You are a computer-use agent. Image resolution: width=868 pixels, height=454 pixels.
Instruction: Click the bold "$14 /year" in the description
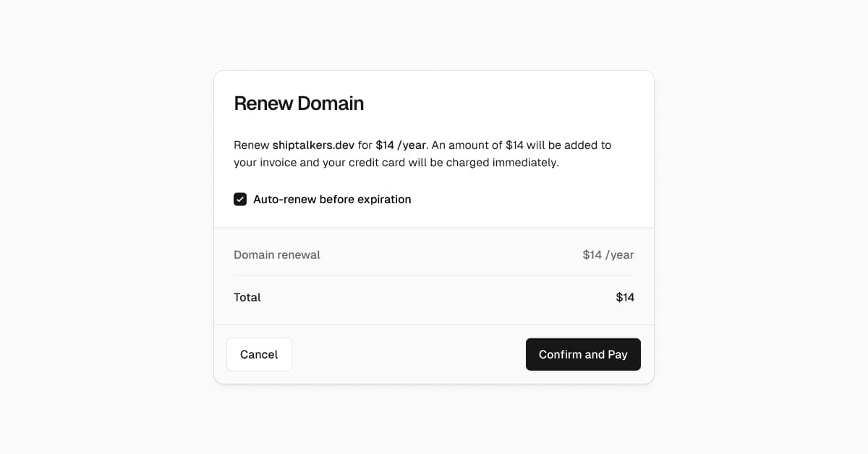click(x=401, y=145)
